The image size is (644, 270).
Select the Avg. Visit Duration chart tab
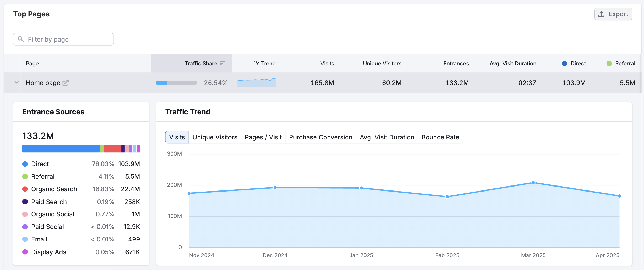pyautogui.click(x=387, y=137)
